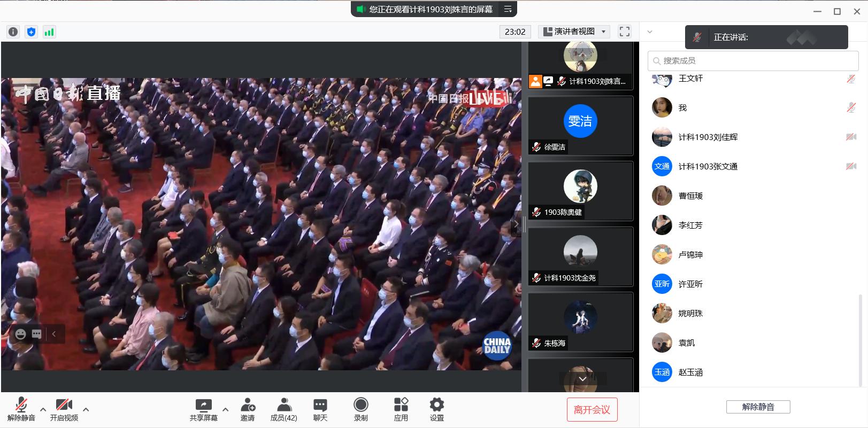Open the screen-share banner menu icon
868x428 pixels.
(508, 9)
